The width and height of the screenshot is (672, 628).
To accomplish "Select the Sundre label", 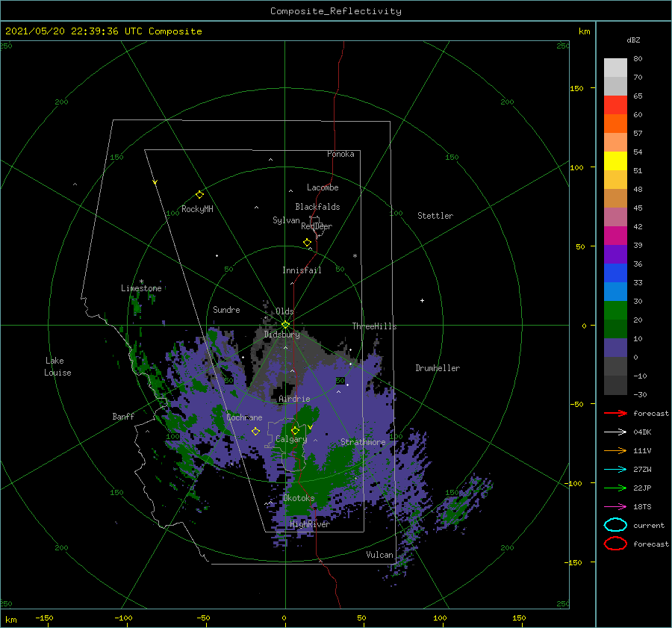I will pos(226,309).
